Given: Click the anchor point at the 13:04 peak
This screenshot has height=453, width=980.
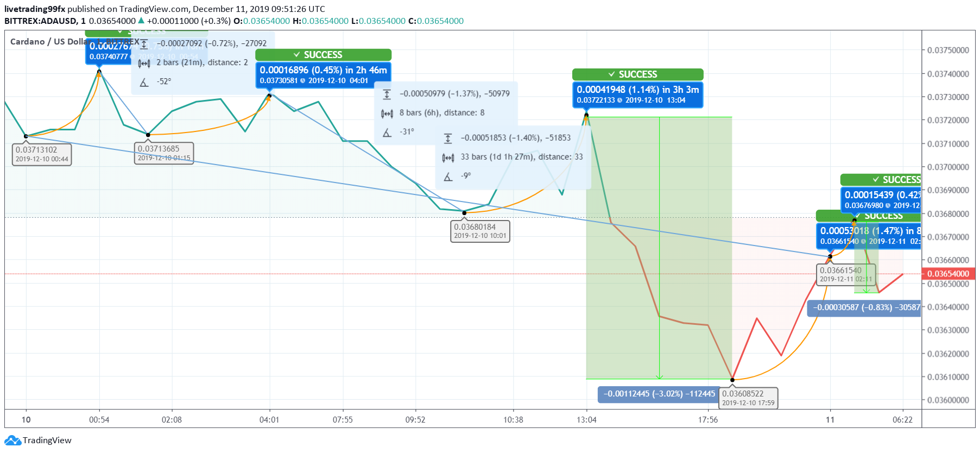Looking at the screenshot, I should click(586, 115).
